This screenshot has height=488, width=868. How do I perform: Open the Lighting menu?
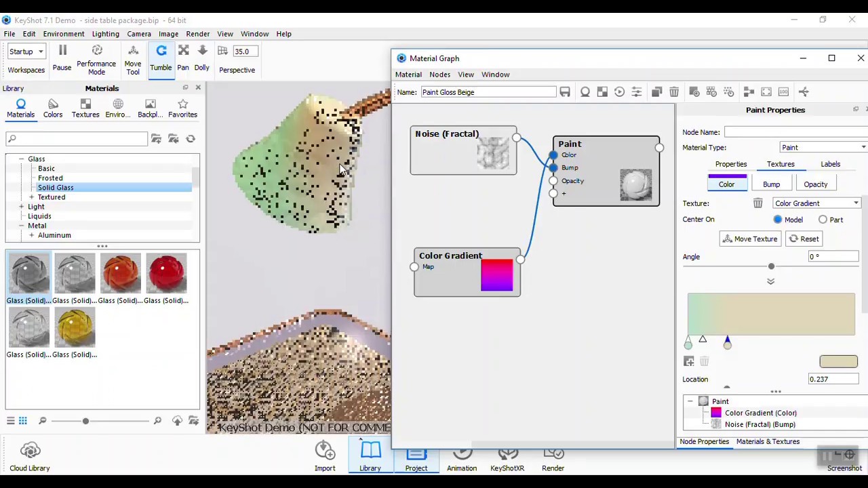click(105, 34)
